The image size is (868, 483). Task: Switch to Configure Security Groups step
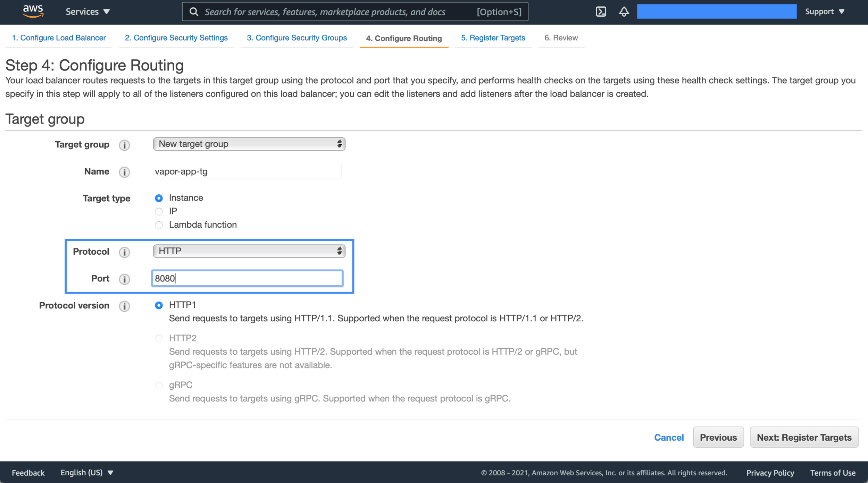click(297, 37)
